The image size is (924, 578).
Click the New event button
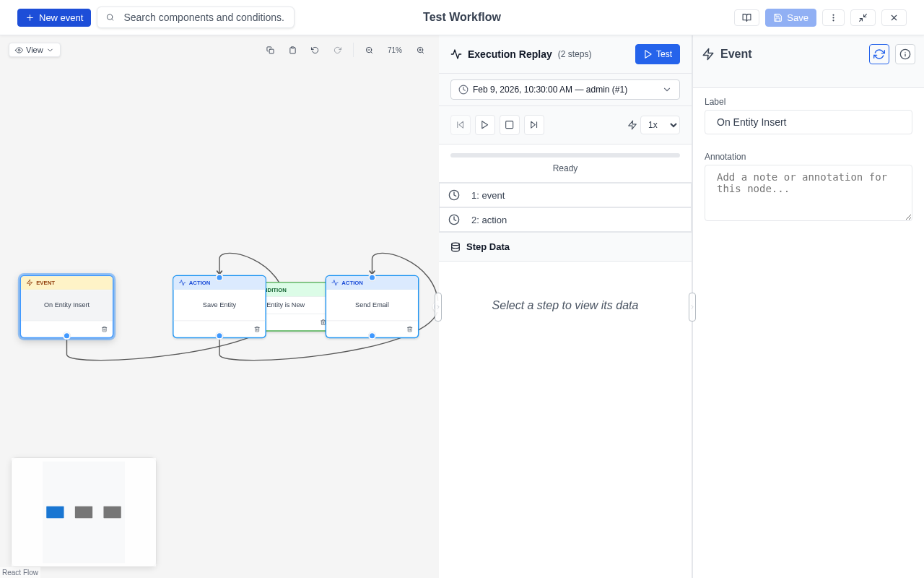[x=53, y=17]
